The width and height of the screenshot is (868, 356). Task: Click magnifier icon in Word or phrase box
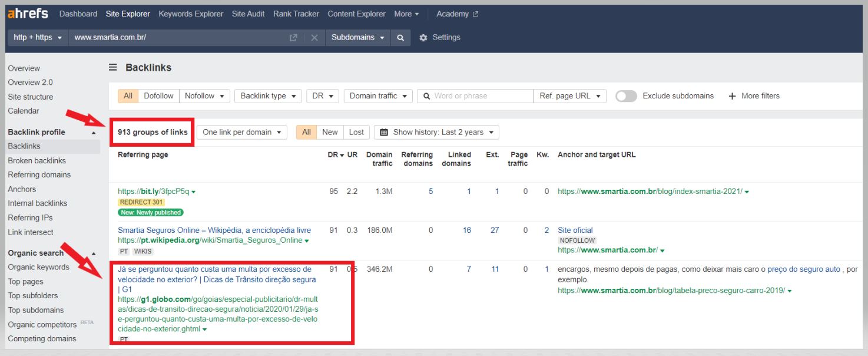point(426,95)
